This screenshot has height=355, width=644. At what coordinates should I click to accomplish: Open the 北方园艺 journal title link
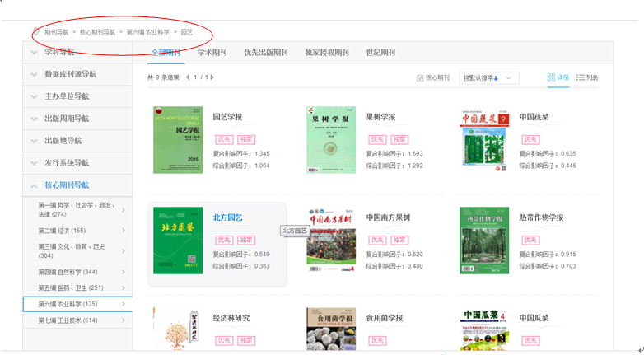pos(227,217)
